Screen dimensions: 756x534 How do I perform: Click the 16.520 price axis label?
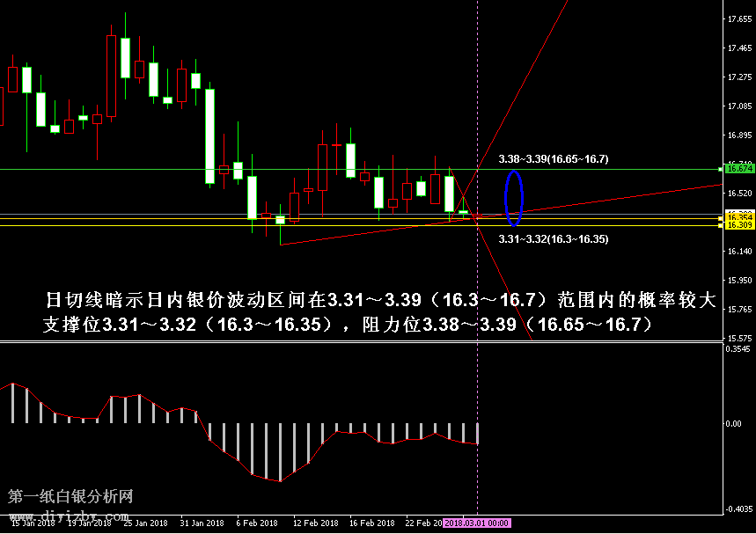click(738, 193)
